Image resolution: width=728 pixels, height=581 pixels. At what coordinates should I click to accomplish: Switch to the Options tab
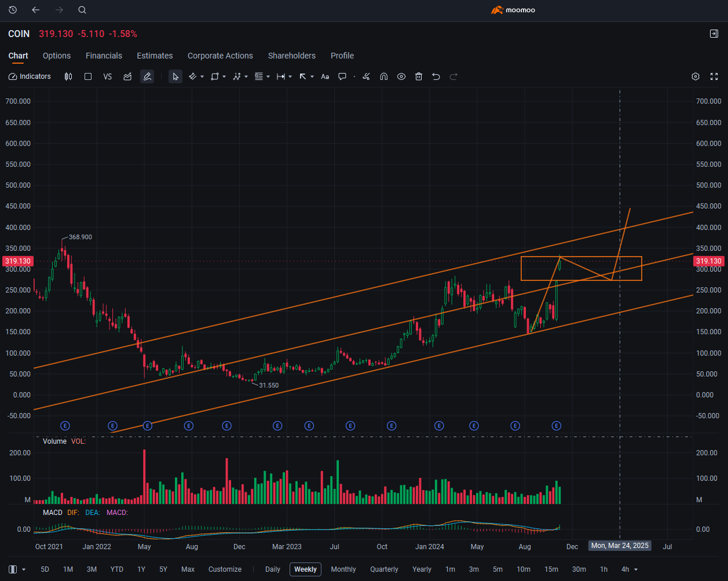57,56
